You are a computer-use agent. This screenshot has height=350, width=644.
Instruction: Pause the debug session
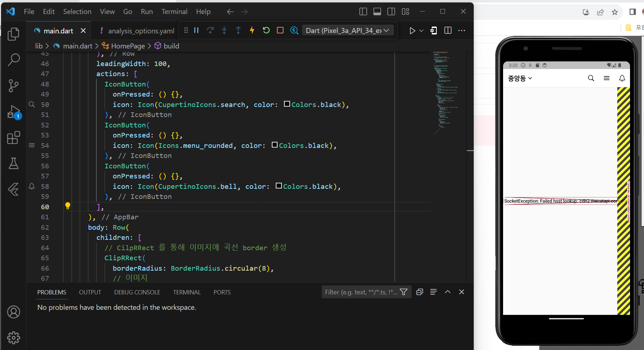point(196,31)
